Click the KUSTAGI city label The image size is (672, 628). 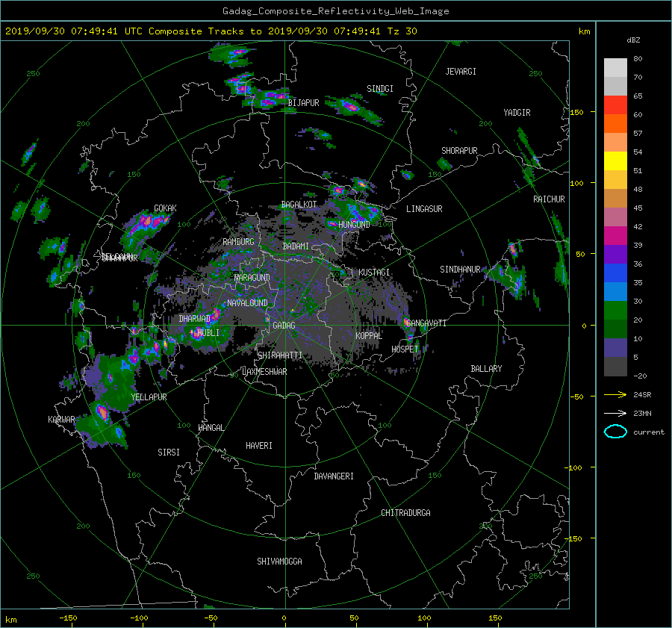[x=374, y=273]
